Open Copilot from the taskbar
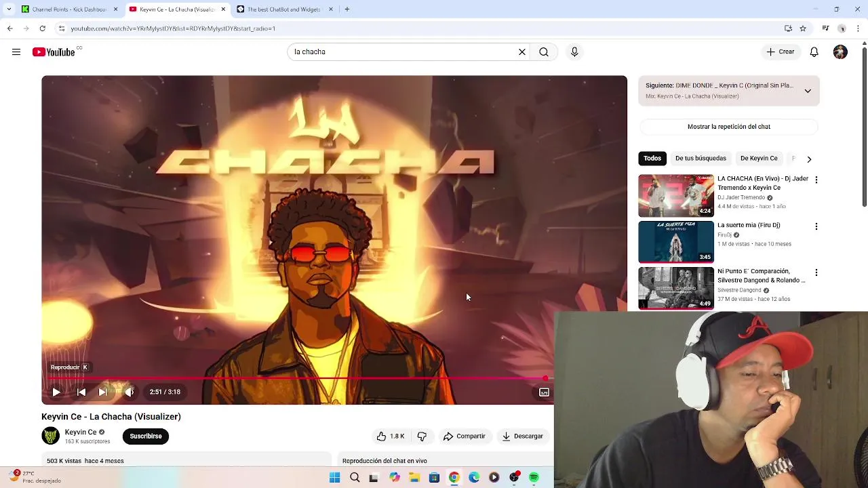Screen dimensions: 868x488 point(394,478)
